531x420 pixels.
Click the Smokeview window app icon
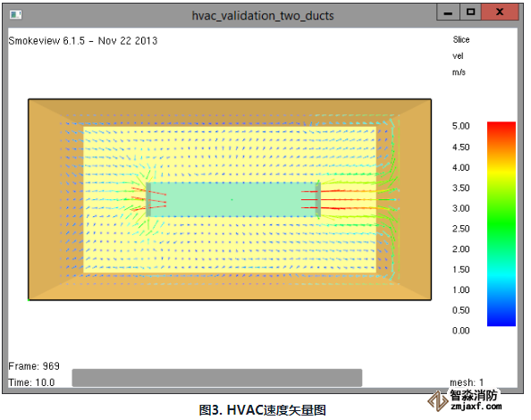15,14
